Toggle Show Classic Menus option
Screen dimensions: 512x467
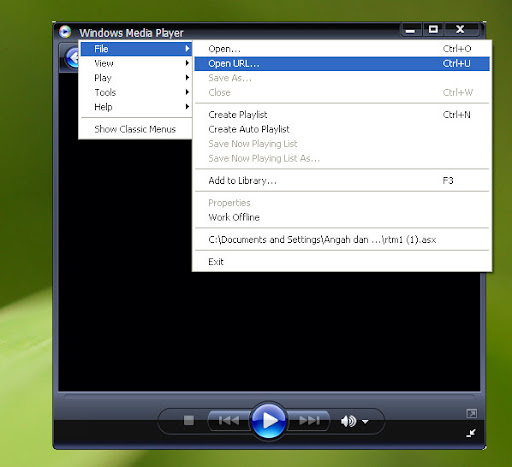pos(136,129)
